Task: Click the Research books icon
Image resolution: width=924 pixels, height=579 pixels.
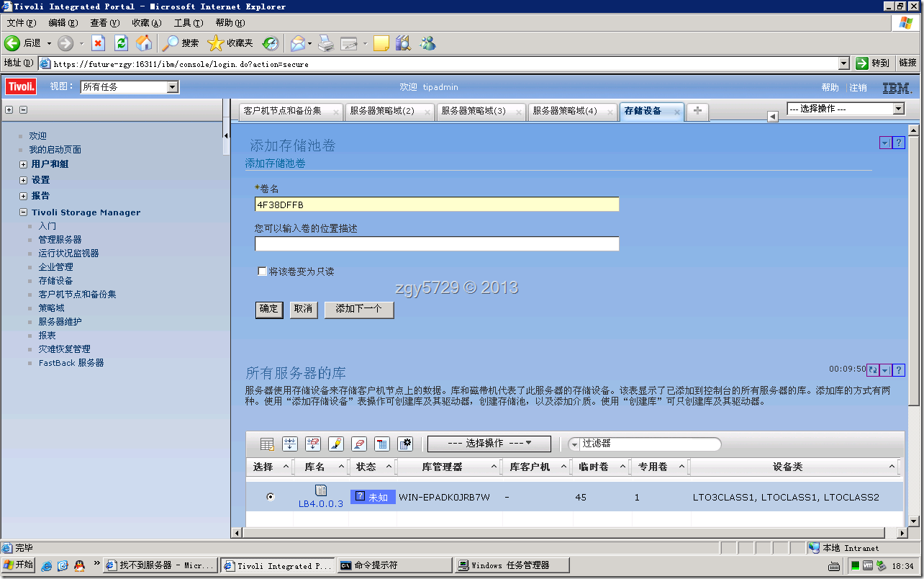Action: (403, 43)
